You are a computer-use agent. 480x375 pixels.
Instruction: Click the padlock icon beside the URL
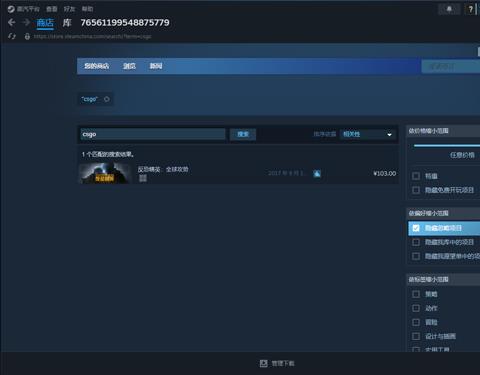[x=27, y=36]
